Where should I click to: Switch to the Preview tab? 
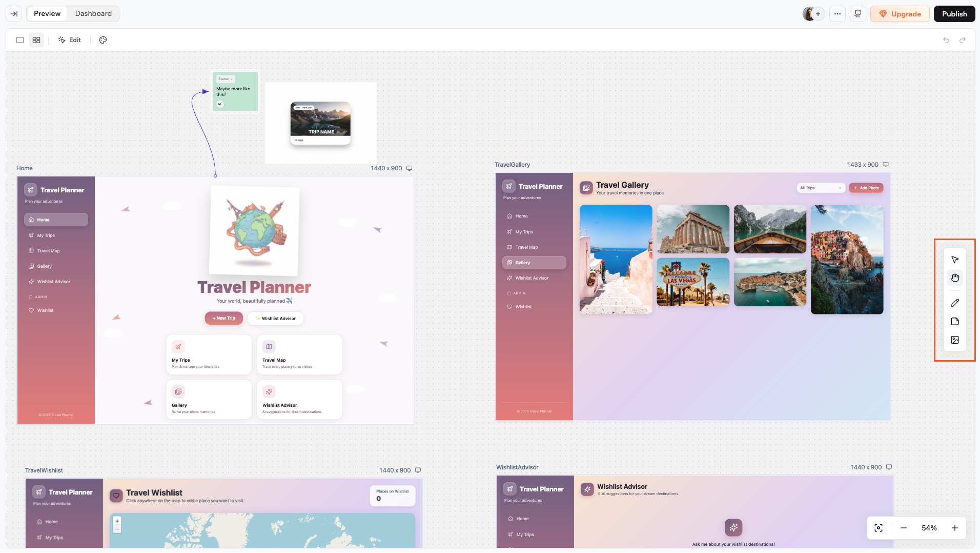click(47, 14)
